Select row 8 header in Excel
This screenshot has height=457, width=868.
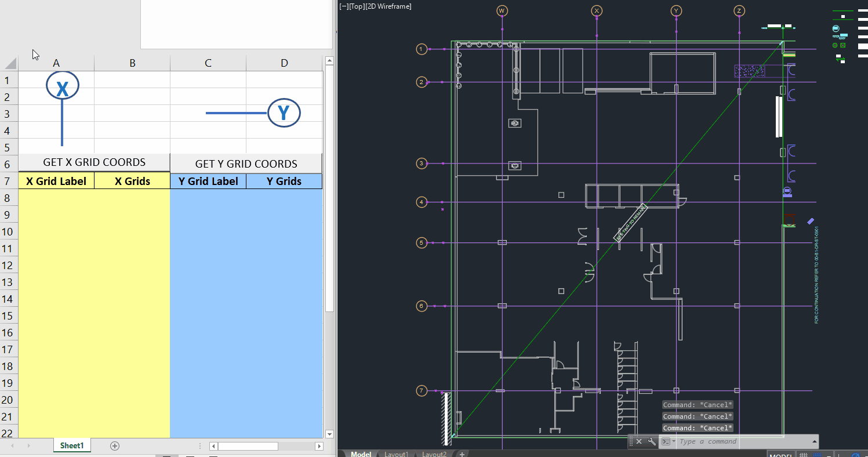pyautogui.click(x=9, y=198)
